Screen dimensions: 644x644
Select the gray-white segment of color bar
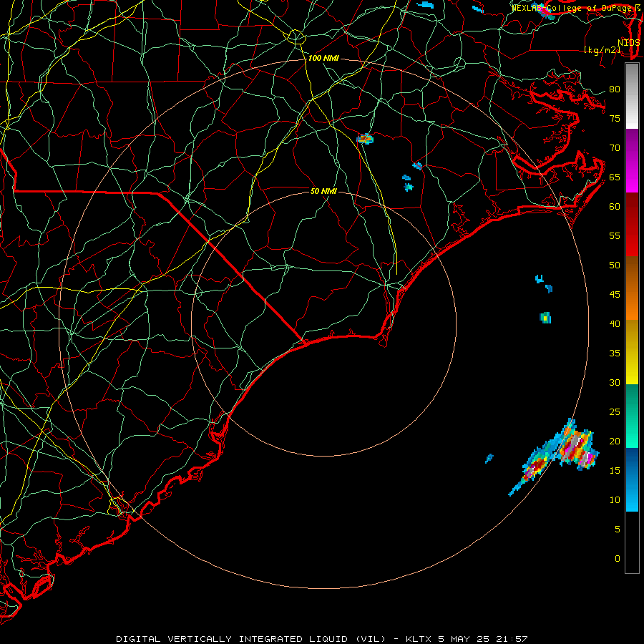[632, 96]
